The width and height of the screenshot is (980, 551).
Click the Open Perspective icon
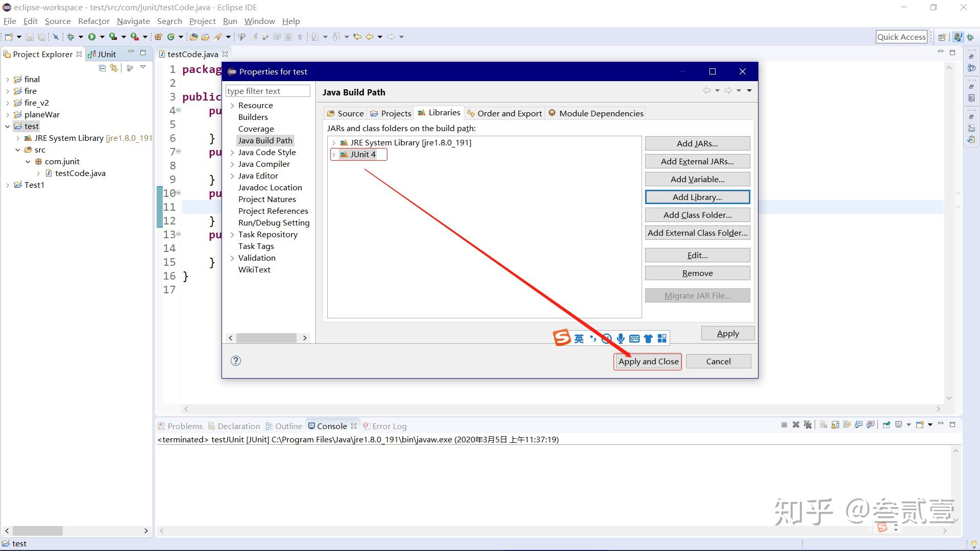pyautogui.click(x=942, y=37)
